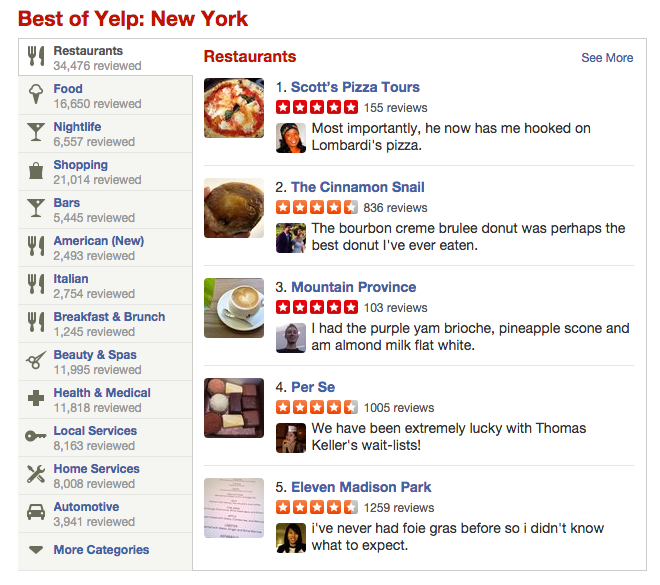The image size is (660, 585).
Task: Click the Beauty & Spas scissors icon
Action: pos(36,361)
